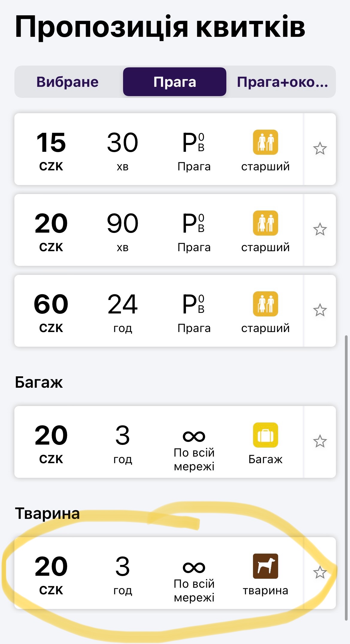
Task: Choose the 15 CZK ticket price
Action: pyautogui.click(x=51, y=149)
